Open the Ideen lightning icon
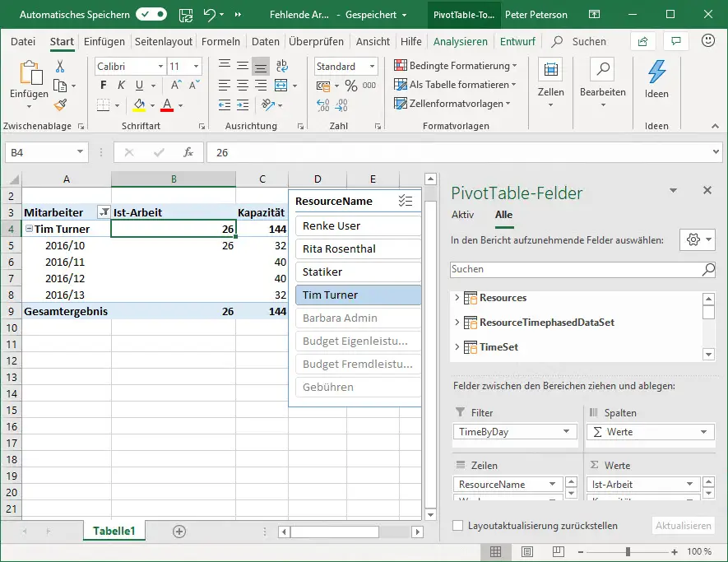 (656, 72)
